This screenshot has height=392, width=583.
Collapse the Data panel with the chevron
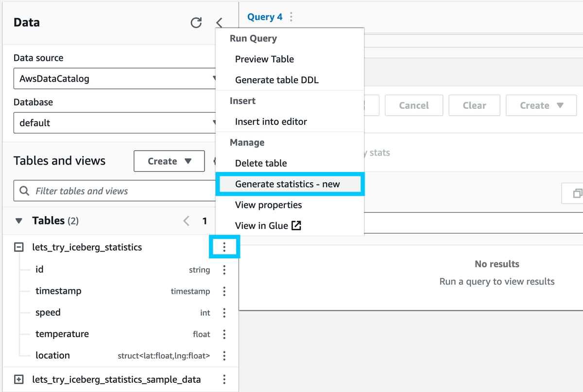click(219, 22)
